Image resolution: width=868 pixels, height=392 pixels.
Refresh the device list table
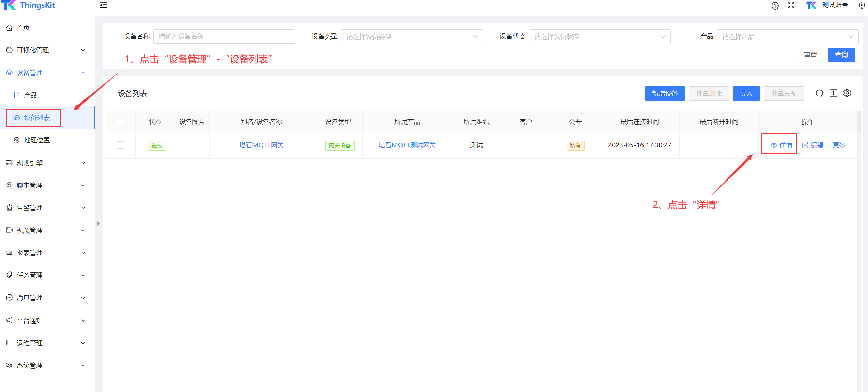click(x=819, y=93)
